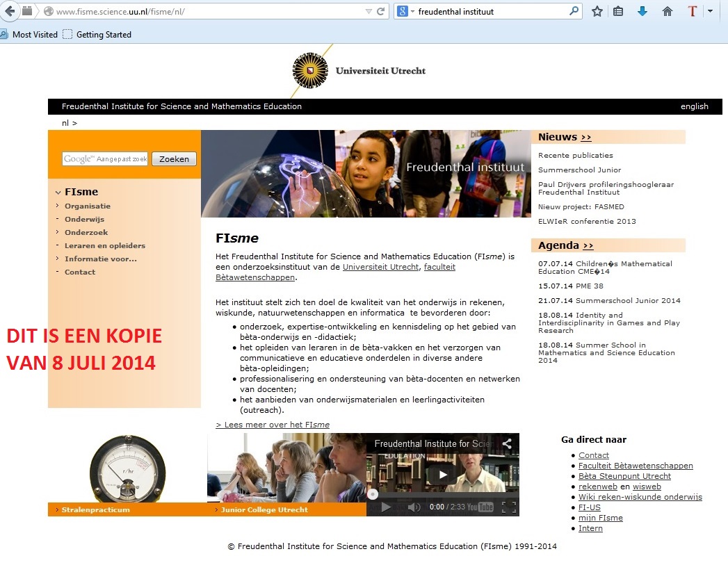728x572 pixels.
Task: Open the bookmarks list icon
Action: click(618, 11)
